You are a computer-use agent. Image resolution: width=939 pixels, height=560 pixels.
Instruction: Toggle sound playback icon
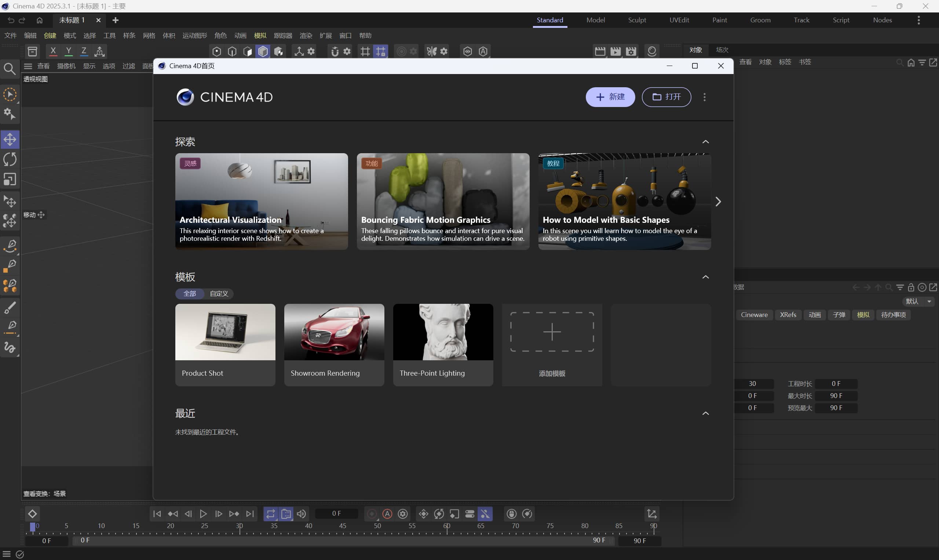[x=301, y=514]
